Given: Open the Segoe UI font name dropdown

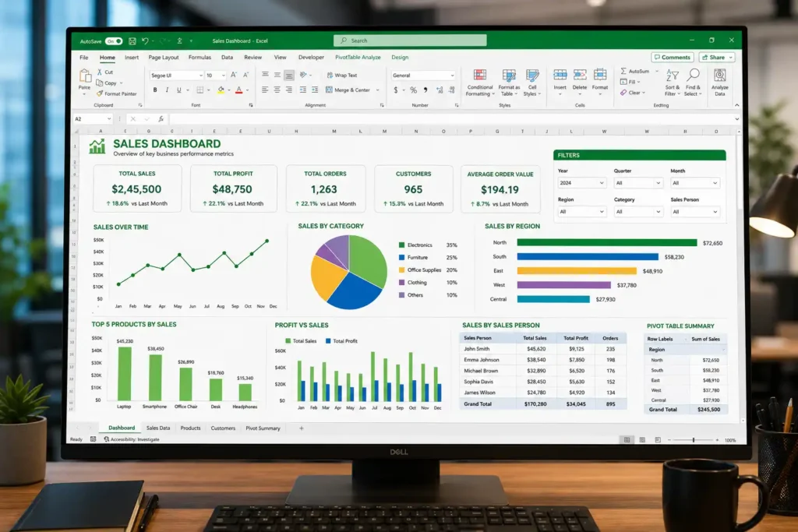Looking at the screenshot, I should (x=176, y=76).
